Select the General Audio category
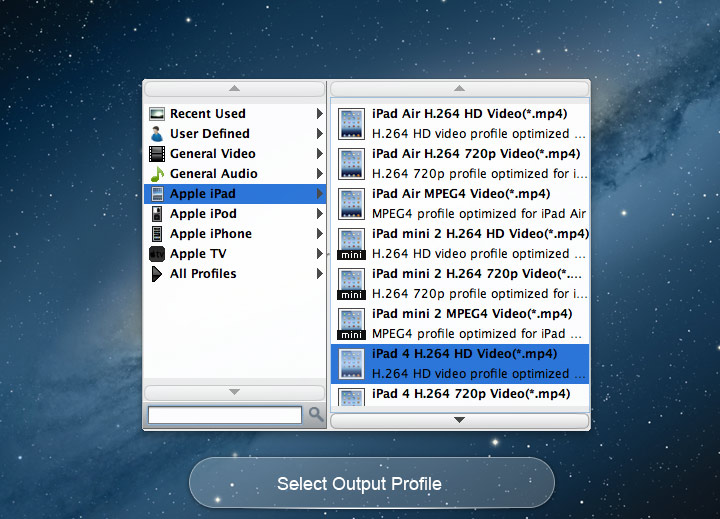Viewport: 720px width, 519px height. [235, 174]
